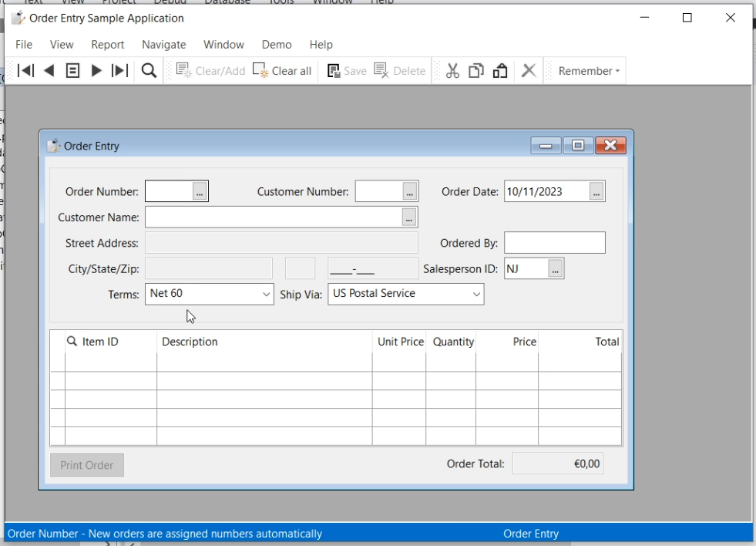Click the Customer Name input field
756x546 pixels.
[273, 217]
